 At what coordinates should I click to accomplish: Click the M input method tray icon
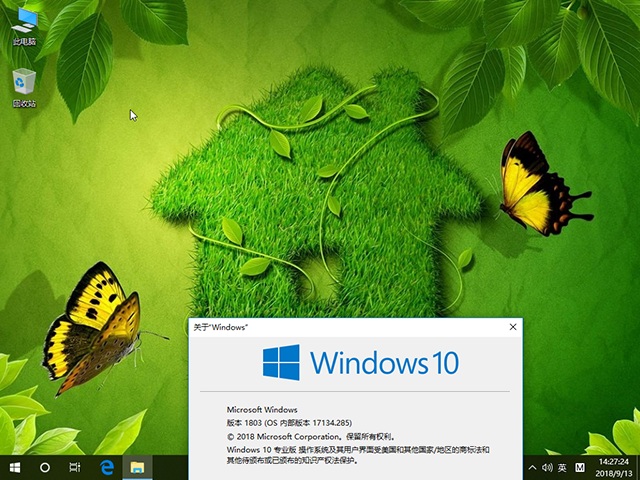pos(580,468)
